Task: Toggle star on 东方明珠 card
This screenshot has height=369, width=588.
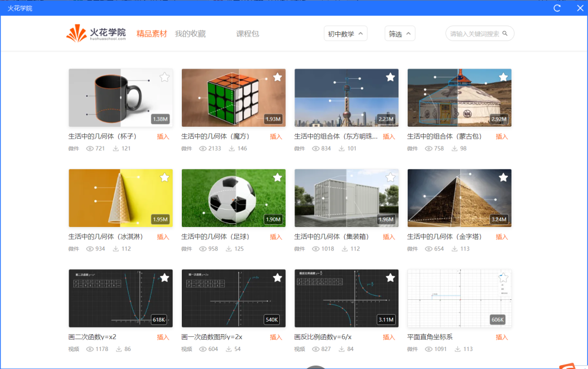Action: pyautogui.click(x=390, y=77)
